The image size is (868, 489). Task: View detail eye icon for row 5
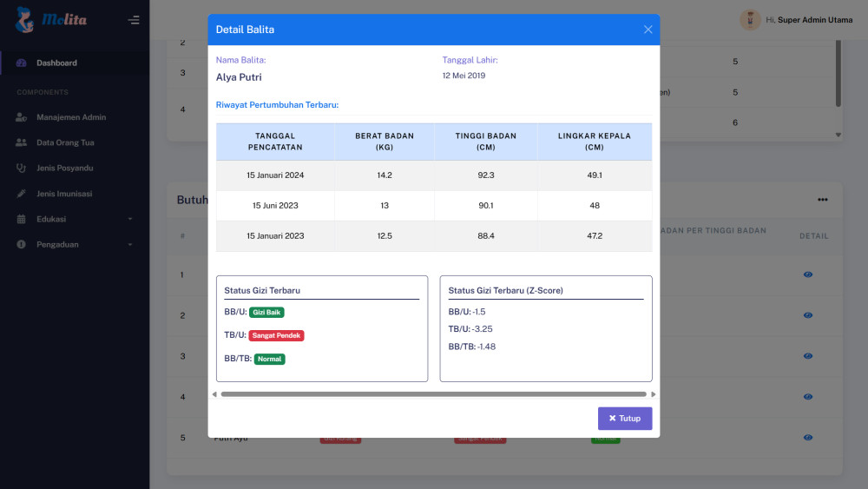(x=807, y=438)
